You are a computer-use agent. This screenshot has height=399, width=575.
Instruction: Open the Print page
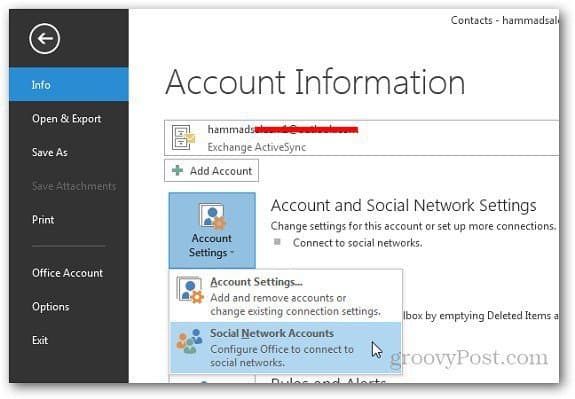tap(43, 220)
